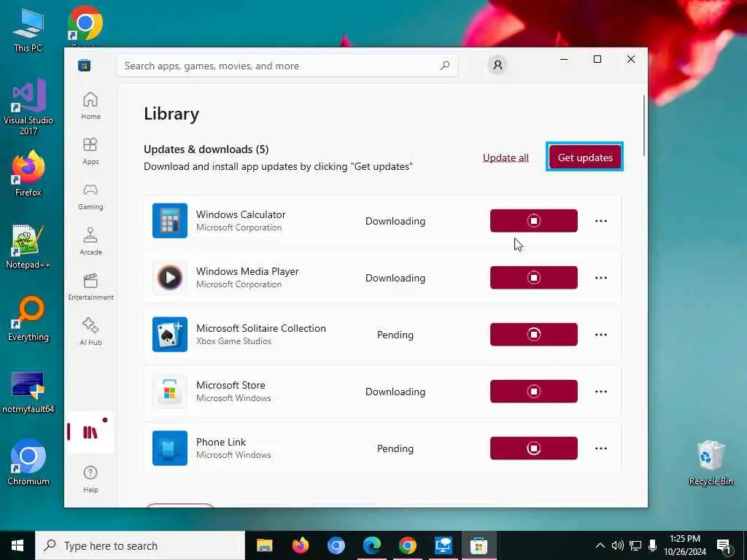Open more options for Microsoft Store row
747x560 pixels.
coord(601,392)
